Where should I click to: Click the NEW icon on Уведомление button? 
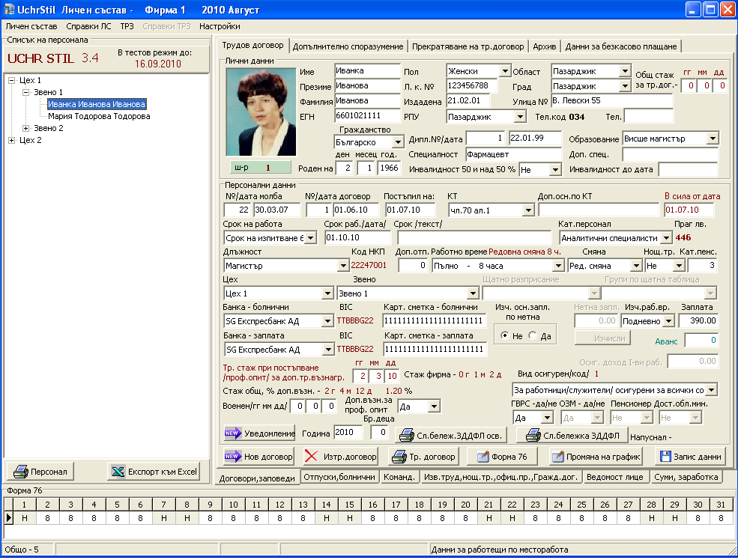[x=233, y=433]
